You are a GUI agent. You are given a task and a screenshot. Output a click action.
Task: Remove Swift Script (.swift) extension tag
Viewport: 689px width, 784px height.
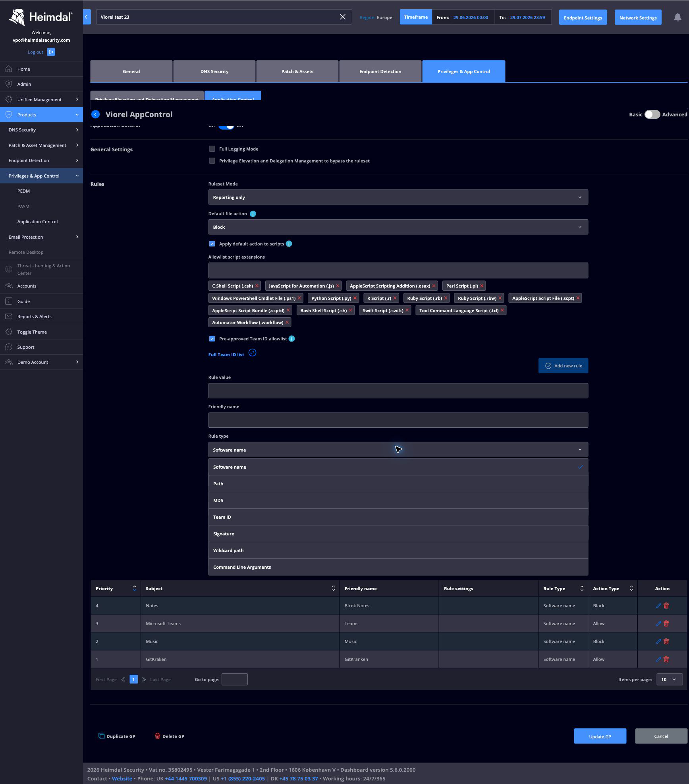(407, 311)
